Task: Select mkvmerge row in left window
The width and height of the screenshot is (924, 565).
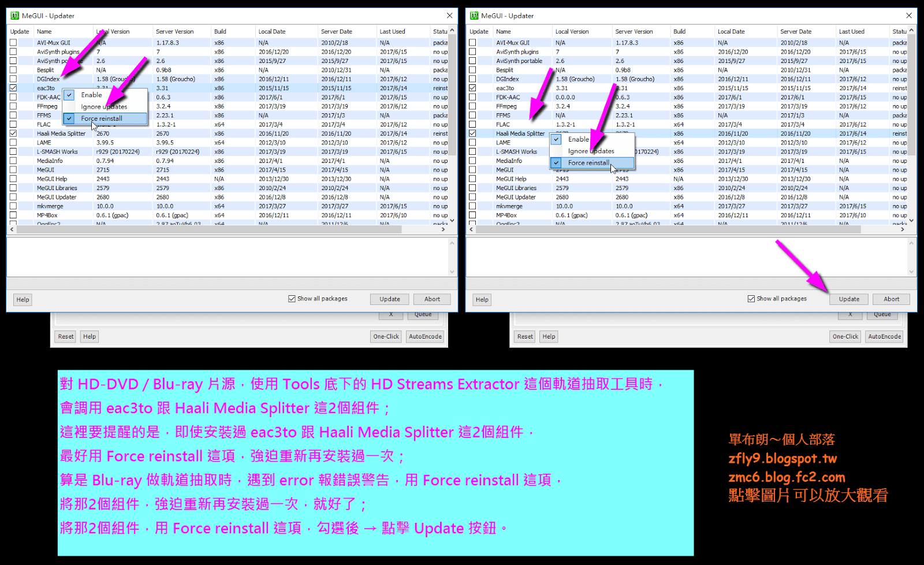Action: pos(228,206)
